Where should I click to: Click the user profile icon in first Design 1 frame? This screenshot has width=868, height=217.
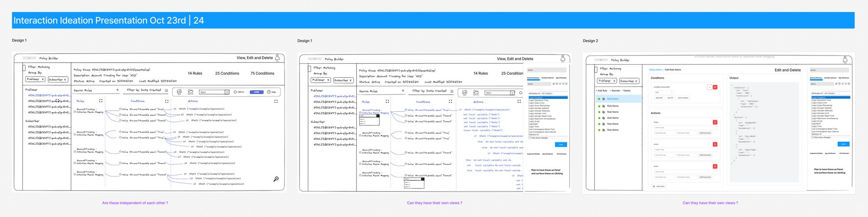pyautogui.click(x=277, y=58)
